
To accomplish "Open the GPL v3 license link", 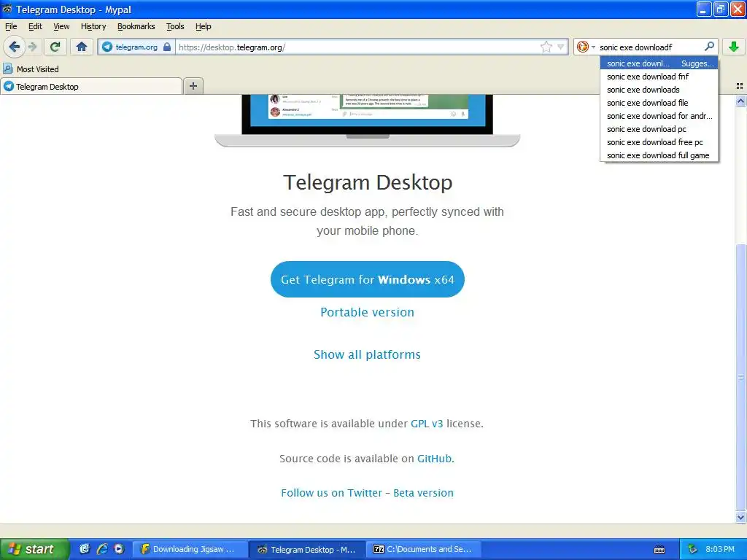I will point(427,424).
